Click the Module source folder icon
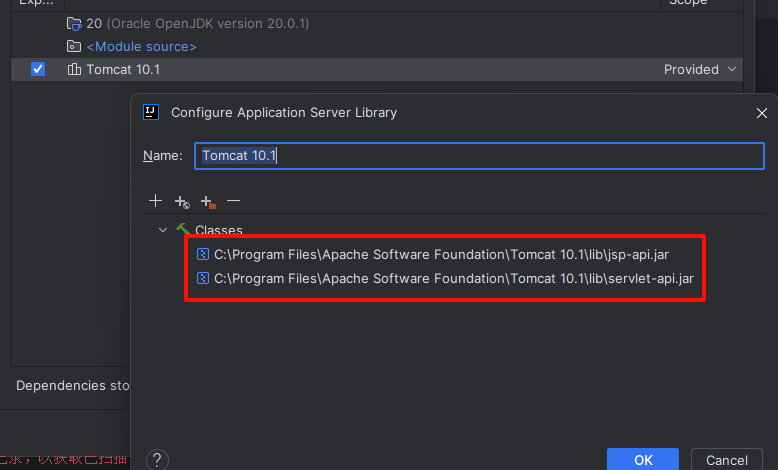 [x=74, y=46]
